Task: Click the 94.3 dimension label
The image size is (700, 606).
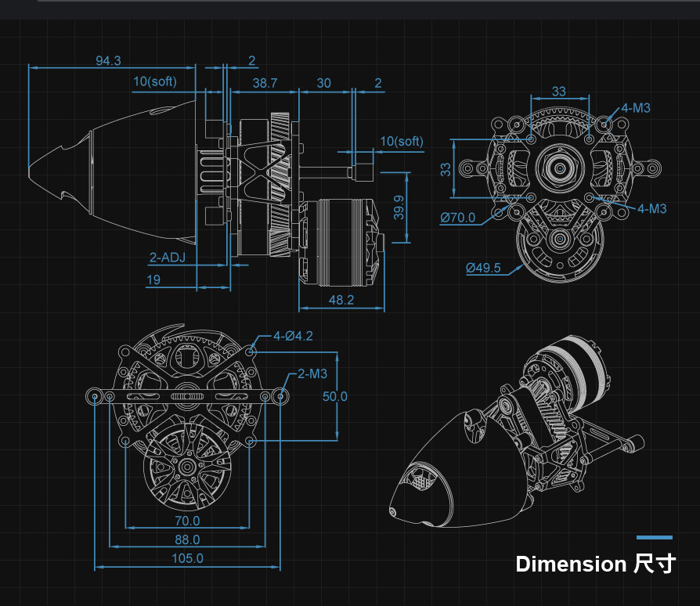Action: pyautogui.click(x=108, y=61)
